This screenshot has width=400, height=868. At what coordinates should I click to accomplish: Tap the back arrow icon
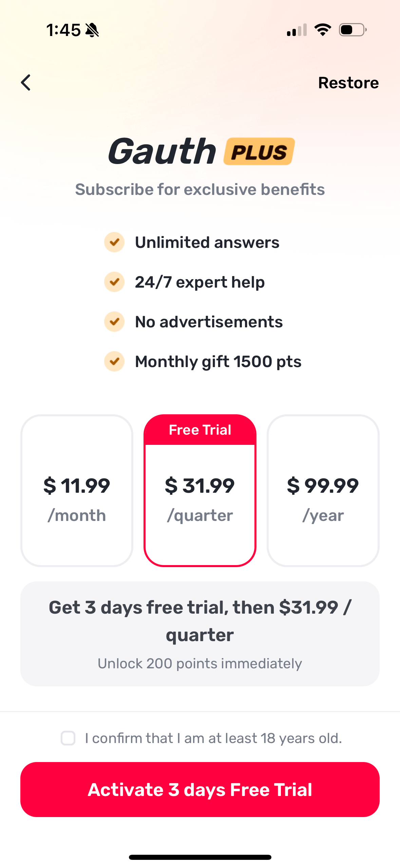tap(26, 83)
